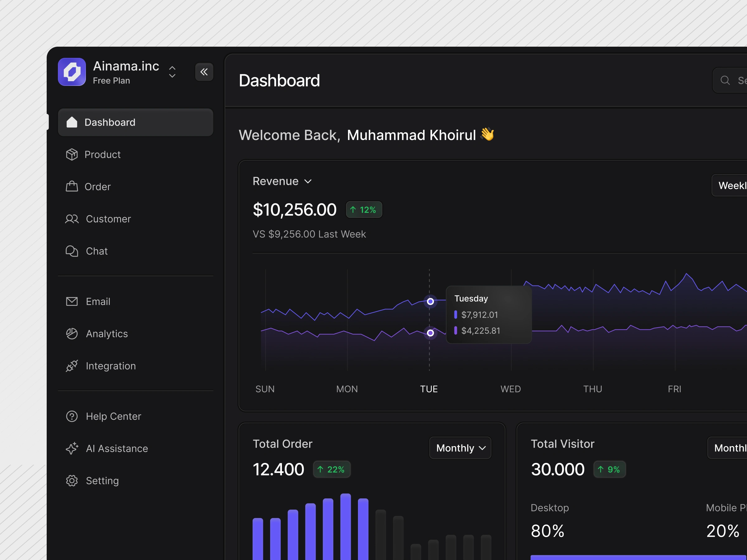
Task: Click the Setting gear icon
Action: 72,481
